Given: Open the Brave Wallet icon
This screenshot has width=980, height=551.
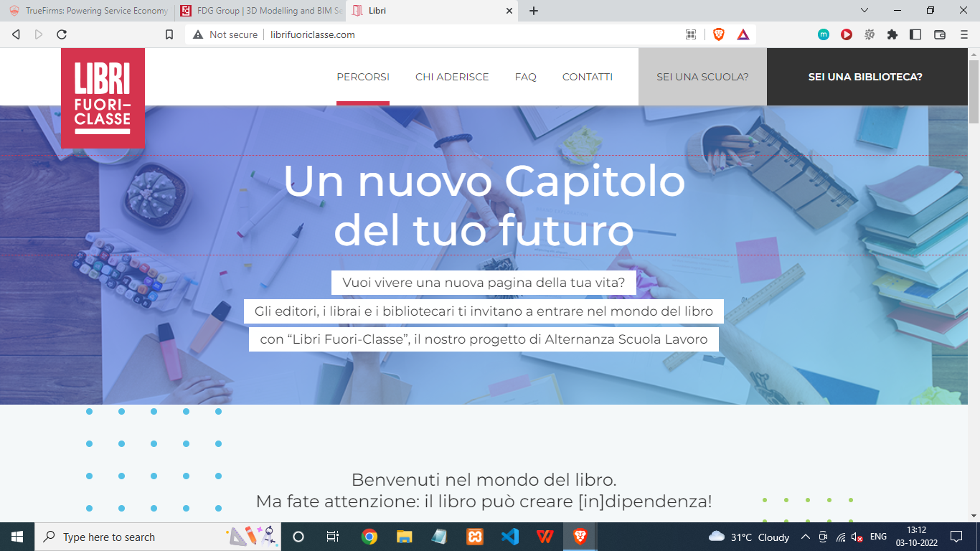Looking at the screenshot, I should pyautogui.click(x=940, y=34).
